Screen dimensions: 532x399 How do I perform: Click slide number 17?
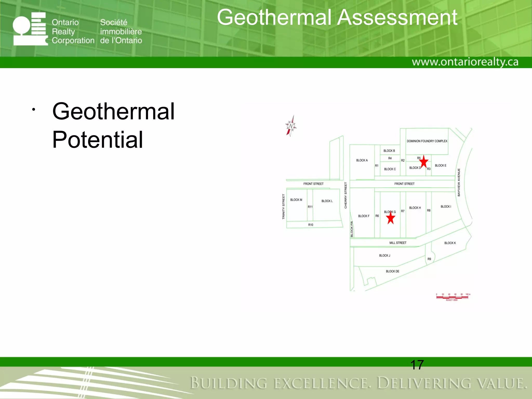point(417,365)
